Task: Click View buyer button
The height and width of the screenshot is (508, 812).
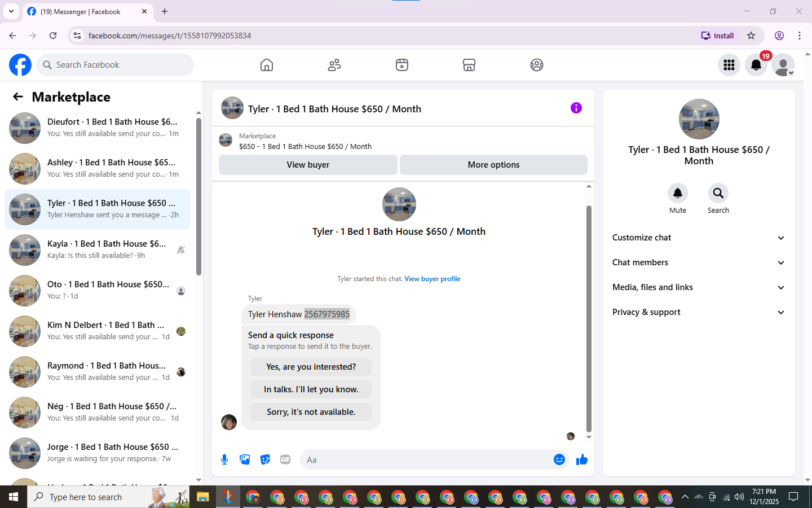Action: (308, 165)
